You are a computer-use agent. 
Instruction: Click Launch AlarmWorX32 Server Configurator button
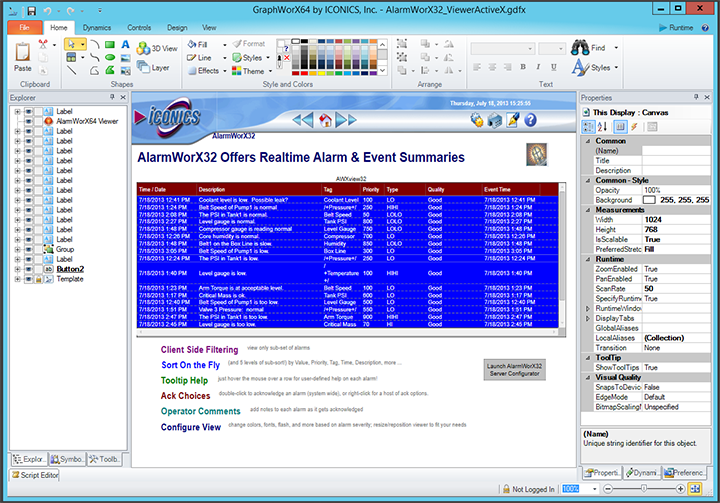click(513, 370)
